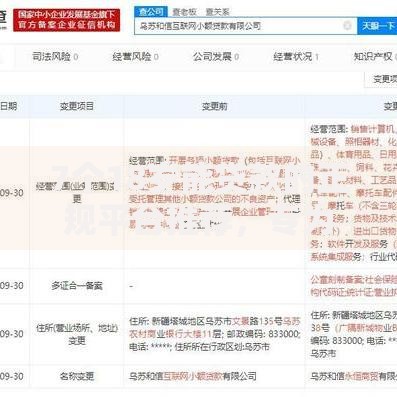Switch to the 查关系 search tab
This screenshot has height=397, width=397.
tap(217, 12)
